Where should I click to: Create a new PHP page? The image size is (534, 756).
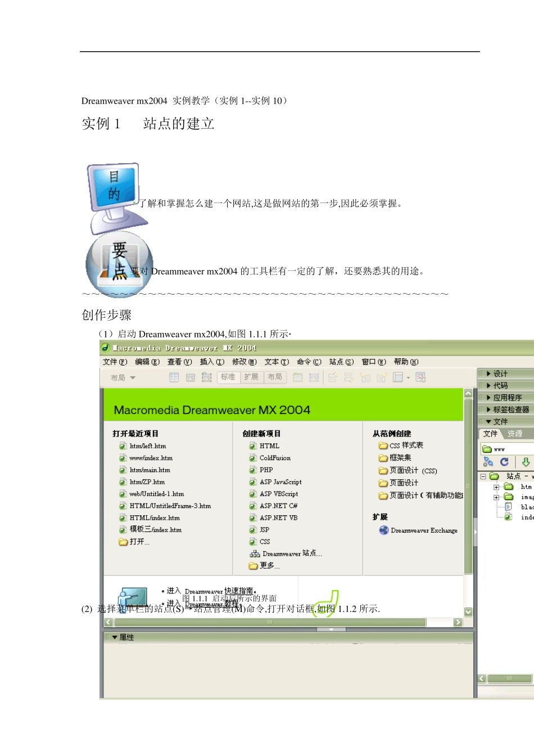[x=266, y=470]
